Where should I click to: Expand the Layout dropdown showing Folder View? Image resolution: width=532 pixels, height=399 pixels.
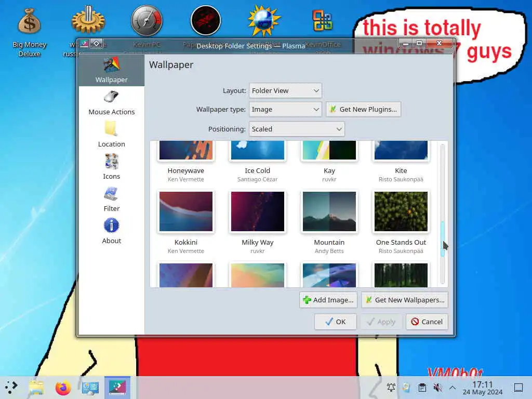pos(285,90)
